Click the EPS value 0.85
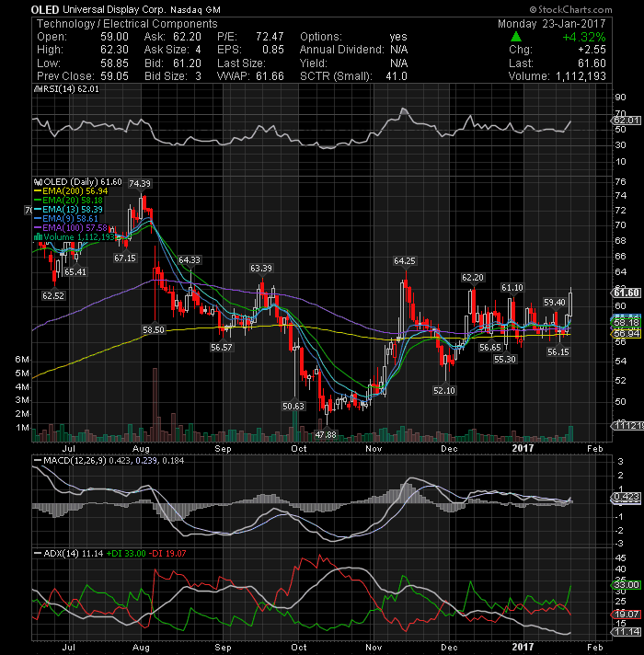 [273, 50]
